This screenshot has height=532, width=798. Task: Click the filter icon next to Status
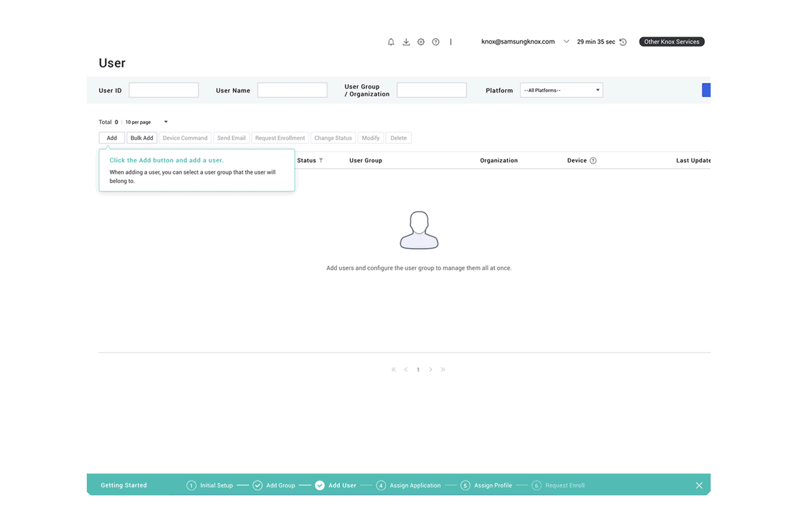(x=320, y=160)
